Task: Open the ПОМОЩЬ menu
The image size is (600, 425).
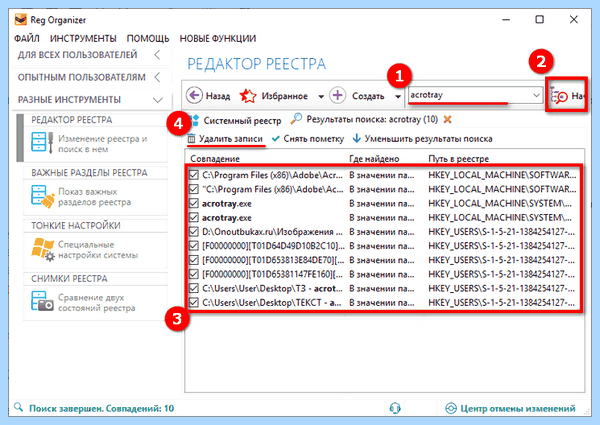Action: click(148, 39)
